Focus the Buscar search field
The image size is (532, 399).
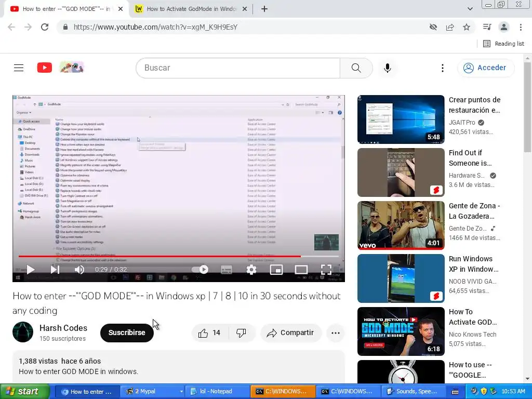coord(238,68)
